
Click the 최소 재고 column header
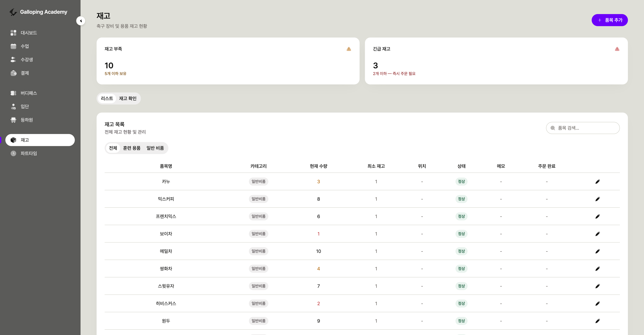tap(376, 166)
